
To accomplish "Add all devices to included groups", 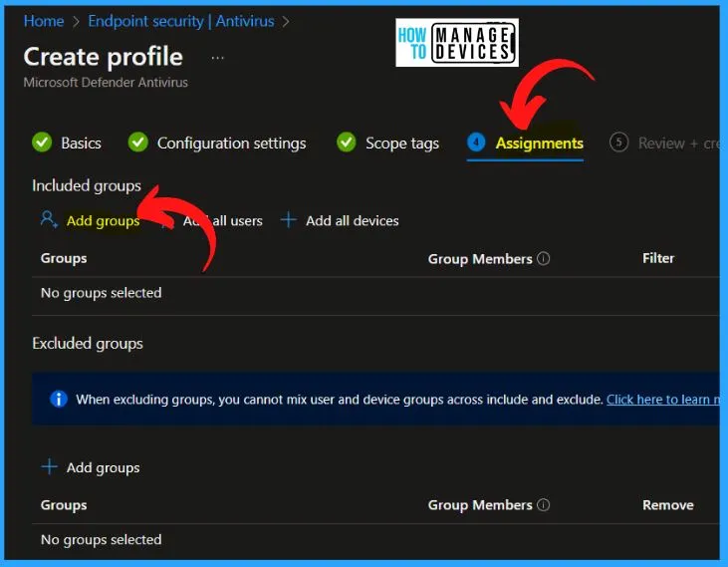I will click(x=352, y=220).
